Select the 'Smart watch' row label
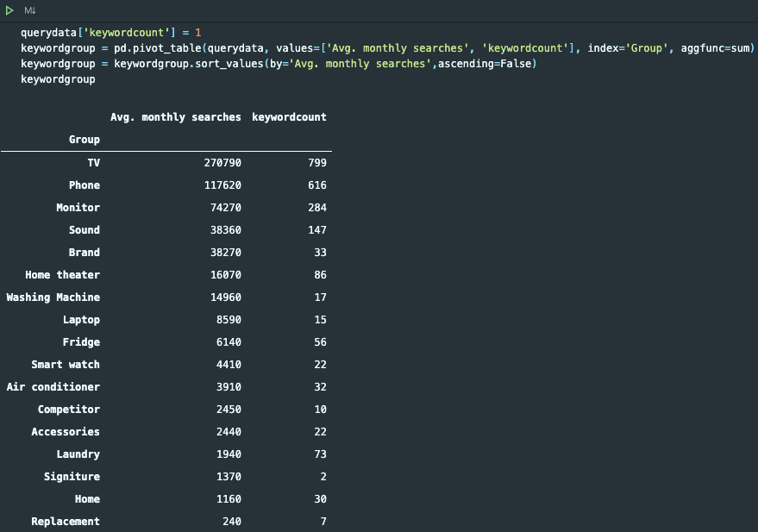 [66, 365]
